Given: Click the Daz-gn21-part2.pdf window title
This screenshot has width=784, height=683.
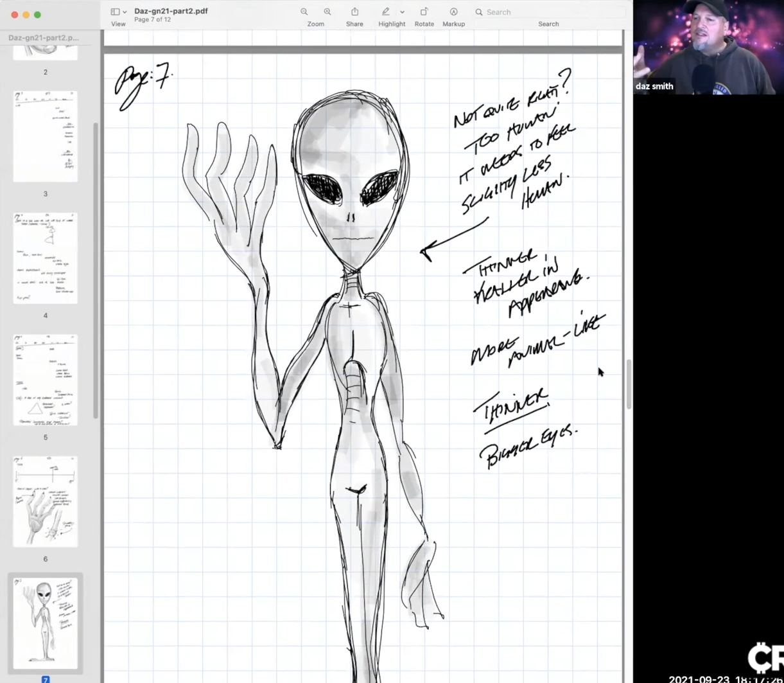Looking at the screenshot, I should (x=171, y=11).
